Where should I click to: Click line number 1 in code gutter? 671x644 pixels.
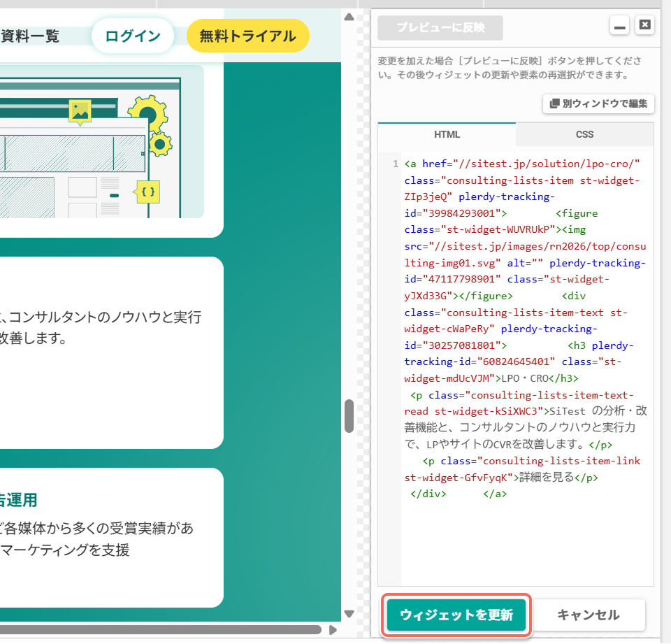click(x=396, y=164)
